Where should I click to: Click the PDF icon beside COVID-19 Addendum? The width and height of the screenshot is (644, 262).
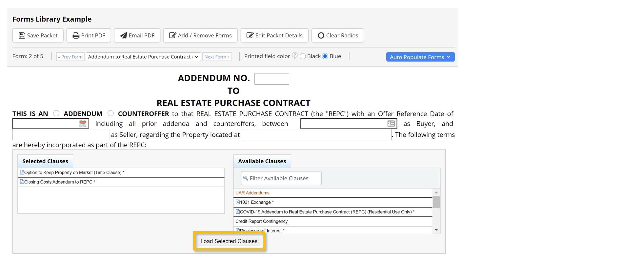(x=238, y=212)
